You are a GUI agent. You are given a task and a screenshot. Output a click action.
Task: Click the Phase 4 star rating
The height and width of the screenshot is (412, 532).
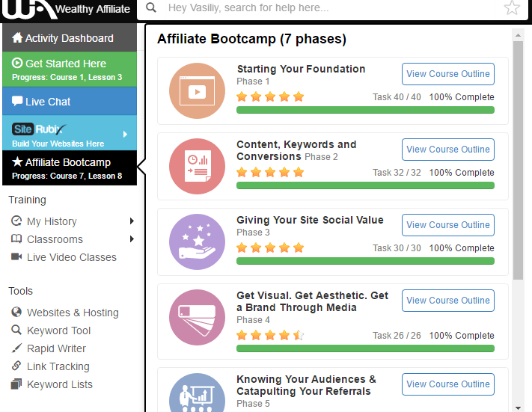(270, 336)
